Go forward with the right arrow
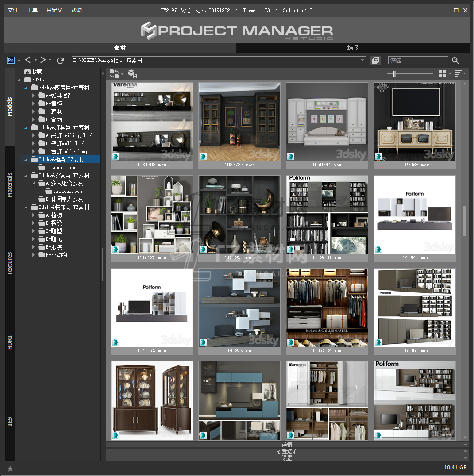Image resolution: width=474 pixels, height=476 pixels. (43, 60)
